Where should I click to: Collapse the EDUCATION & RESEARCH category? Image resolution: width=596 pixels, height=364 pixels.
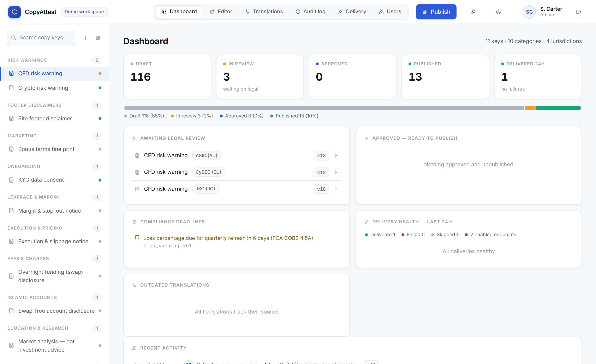click(54, 328)
